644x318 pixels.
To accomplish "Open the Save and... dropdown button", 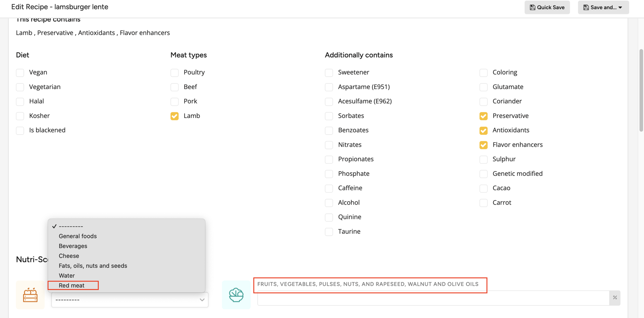I will [603, 7].
